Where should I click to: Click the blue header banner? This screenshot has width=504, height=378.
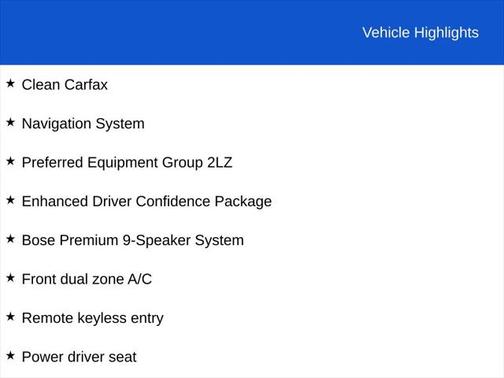252,32
